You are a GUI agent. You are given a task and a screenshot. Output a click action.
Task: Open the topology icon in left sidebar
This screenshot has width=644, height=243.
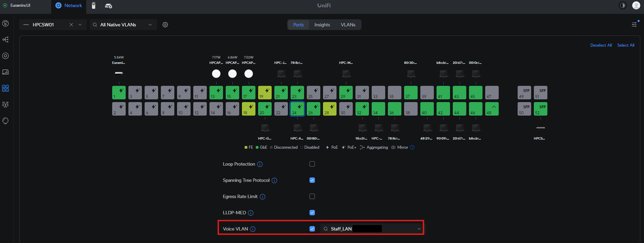coord(5,40)
